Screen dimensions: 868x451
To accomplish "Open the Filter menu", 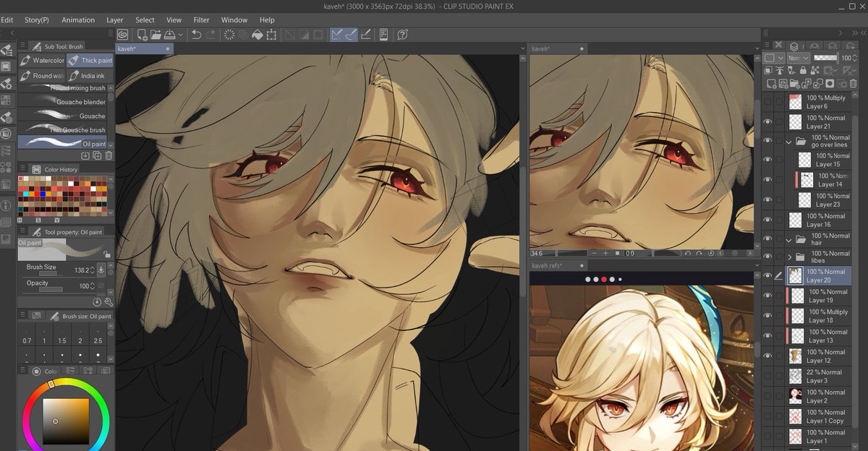I will click(201, 20).
